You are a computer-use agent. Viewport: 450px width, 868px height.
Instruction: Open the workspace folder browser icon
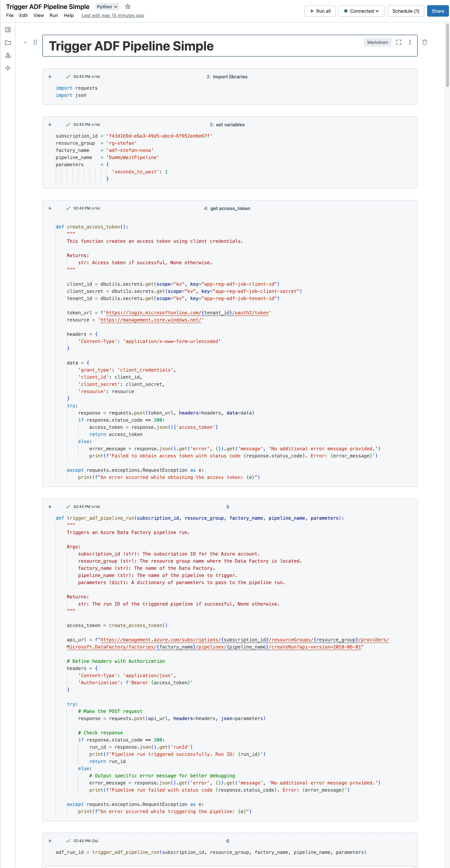pos(8,42)
